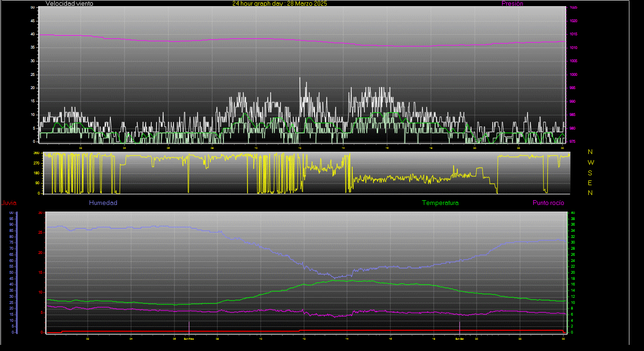Click hour label 22 under the temperature graph
Screen dimensions: 644x351
click(520, 338)
